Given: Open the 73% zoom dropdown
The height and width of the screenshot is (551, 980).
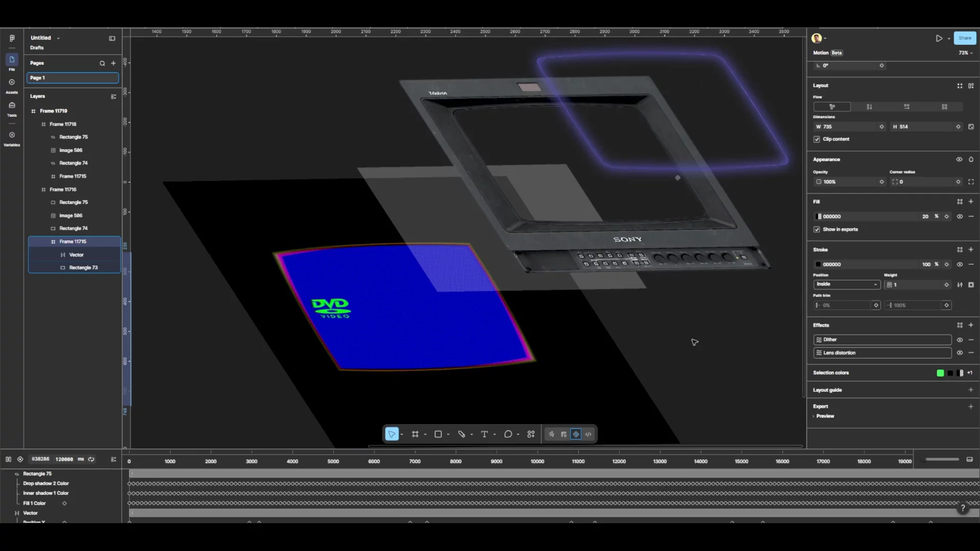Looking at the screenshot, I should (x=966, y=53).
